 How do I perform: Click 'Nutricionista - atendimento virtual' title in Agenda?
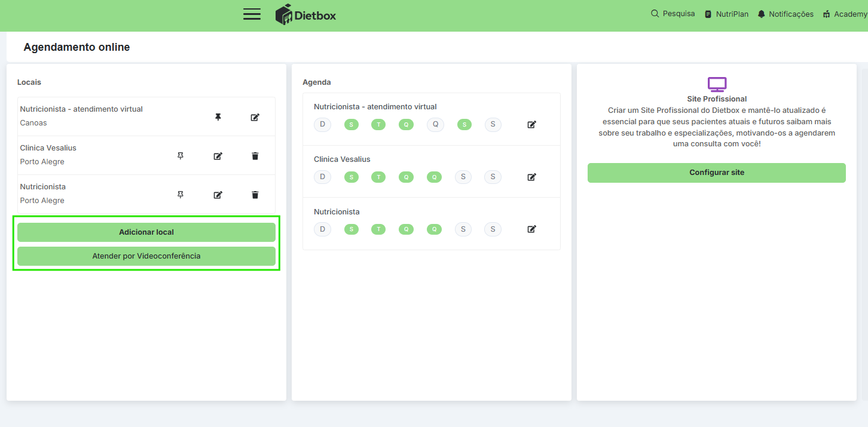click(x=375, y=107)
